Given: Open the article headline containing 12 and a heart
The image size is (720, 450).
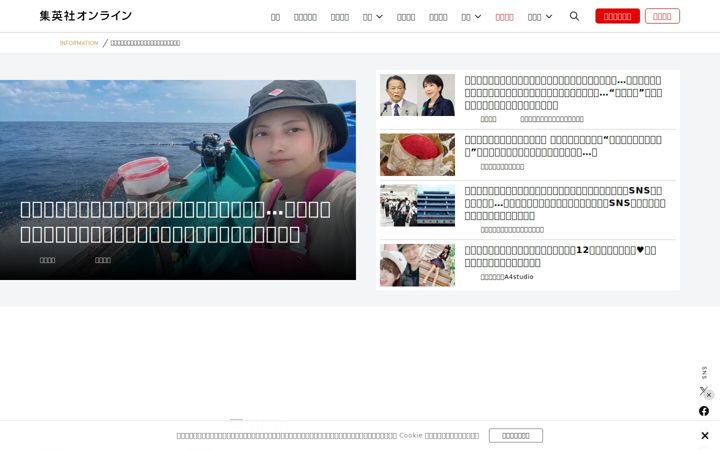Looking at the screenshot, I should (560, 256).
